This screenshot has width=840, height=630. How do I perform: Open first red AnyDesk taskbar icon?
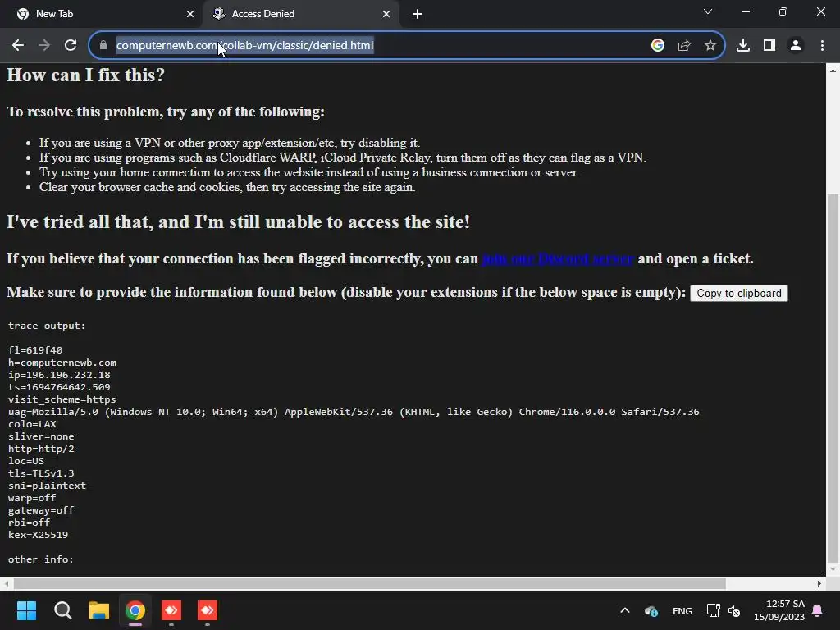point(171,610)
